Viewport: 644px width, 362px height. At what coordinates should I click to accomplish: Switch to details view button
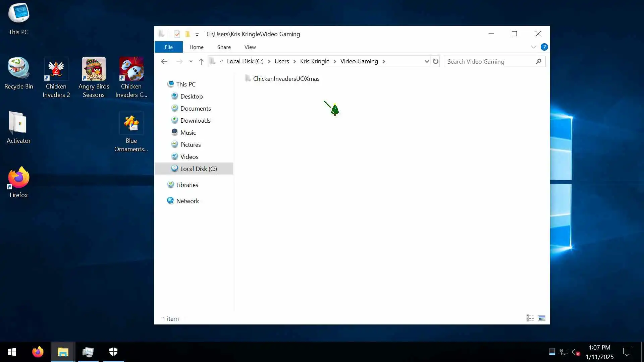(530, 318)
